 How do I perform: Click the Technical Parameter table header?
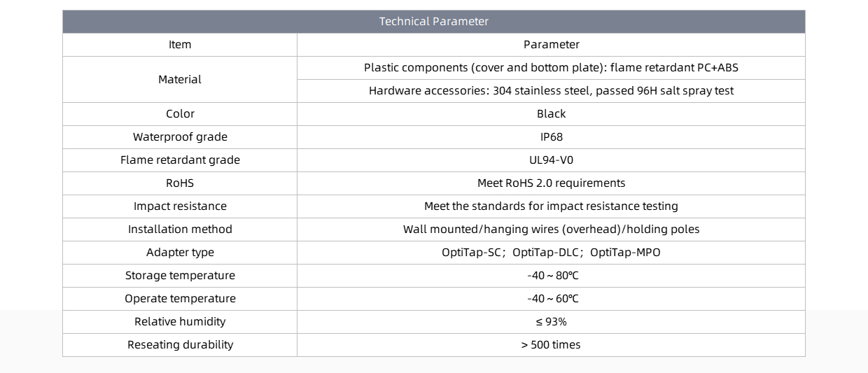[x=434, y=22]
